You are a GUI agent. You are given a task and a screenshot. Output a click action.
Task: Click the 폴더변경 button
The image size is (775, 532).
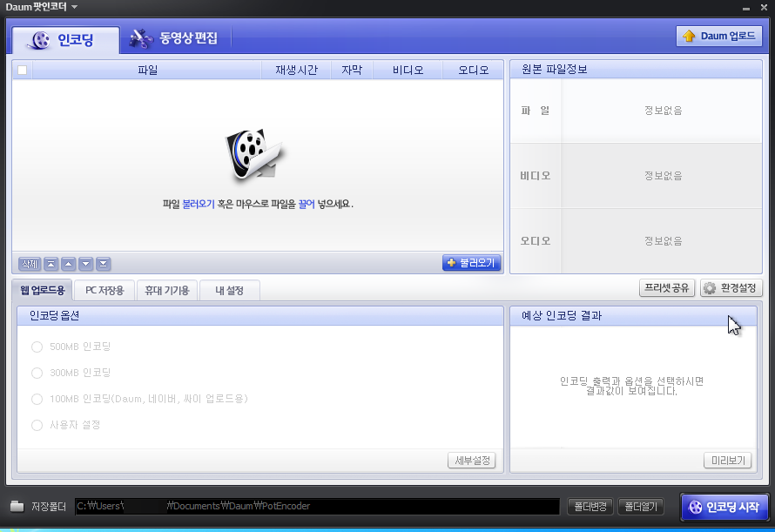[x=590, y=506]
